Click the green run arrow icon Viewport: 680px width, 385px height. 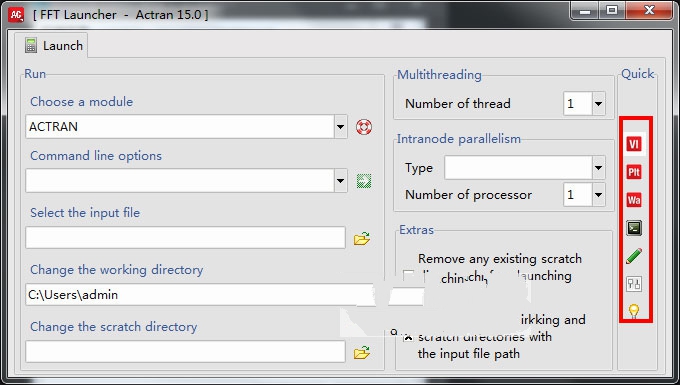coord(363,181)
